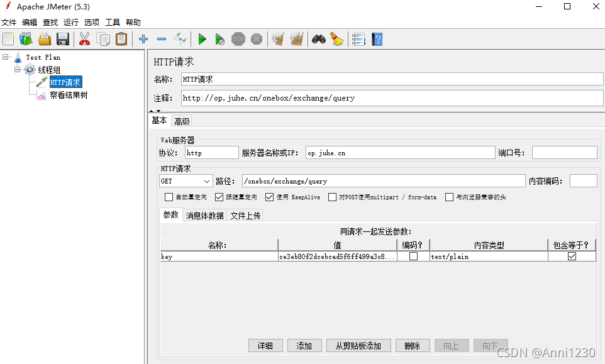Click the Shutdown cross icon

coord(257,40)
